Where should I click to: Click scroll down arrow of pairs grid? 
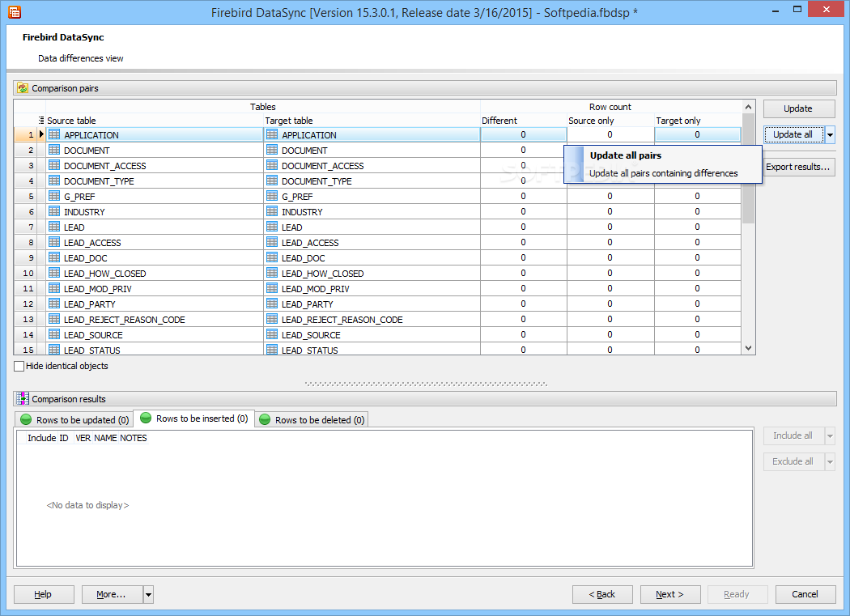[x=749, y=348]
